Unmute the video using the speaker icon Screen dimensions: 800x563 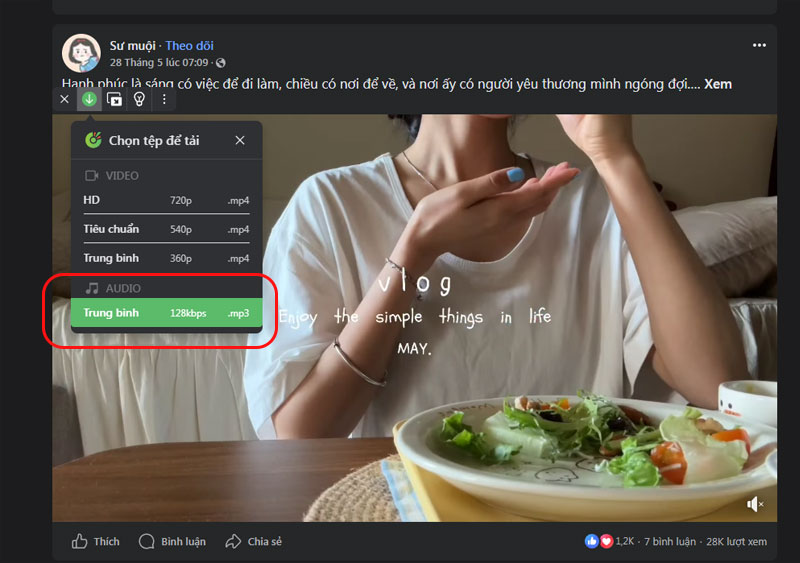(756, 504)
